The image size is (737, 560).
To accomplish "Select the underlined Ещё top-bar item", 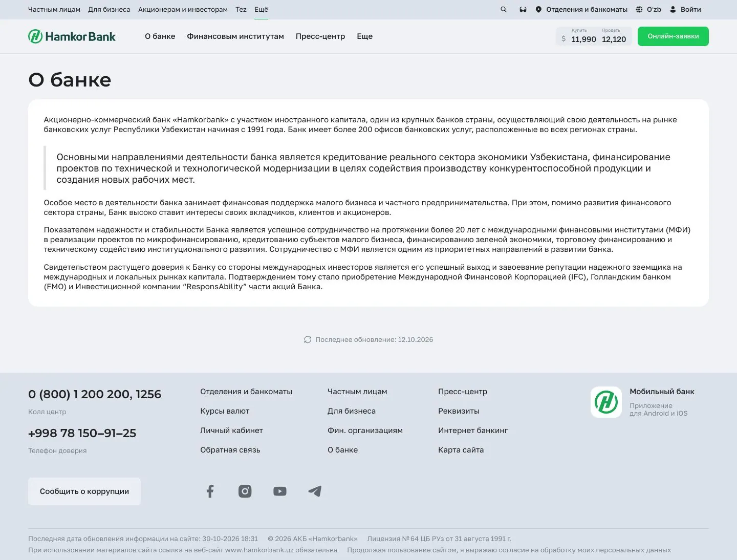I will (261, 9).
